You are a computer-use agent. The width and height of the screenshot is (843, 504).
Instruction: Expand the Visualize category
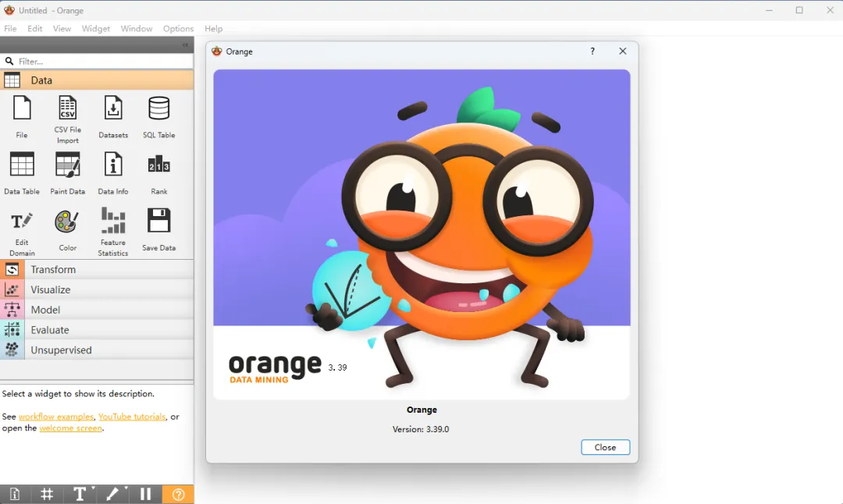(x=97, y=289)
